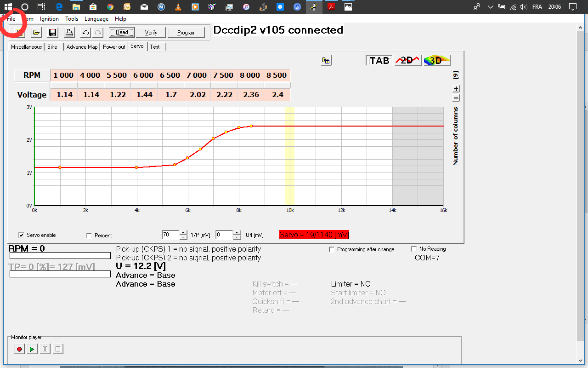The height and width of the screenshot is (368, 588).
Task: Click the FRA language indicator in the tray
Action: pos(537,7)
